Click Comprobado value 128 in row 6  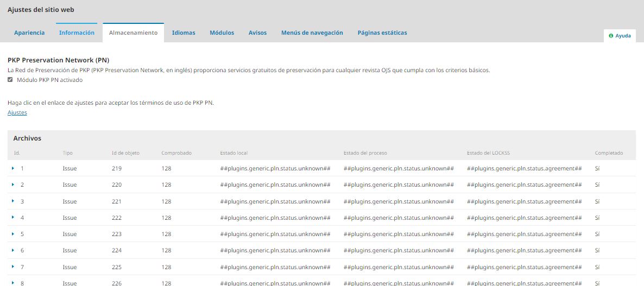tap(166, 250)
